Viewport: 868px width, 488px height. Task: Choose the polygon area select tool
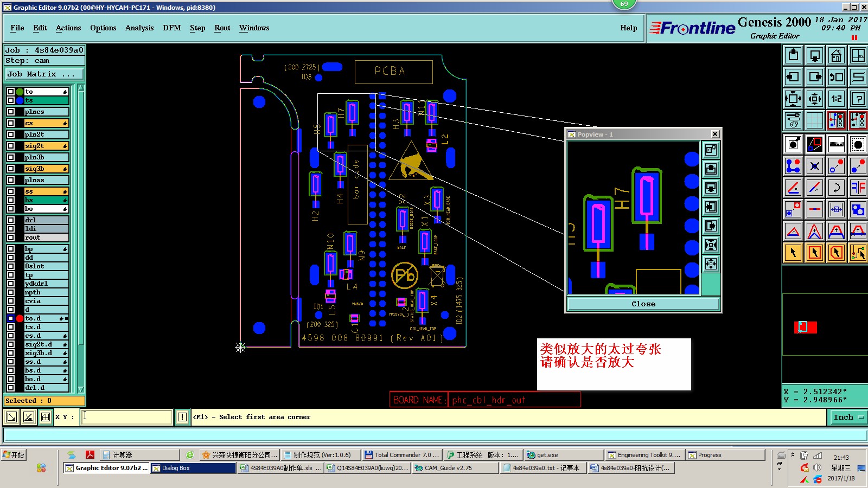(837, 253)
